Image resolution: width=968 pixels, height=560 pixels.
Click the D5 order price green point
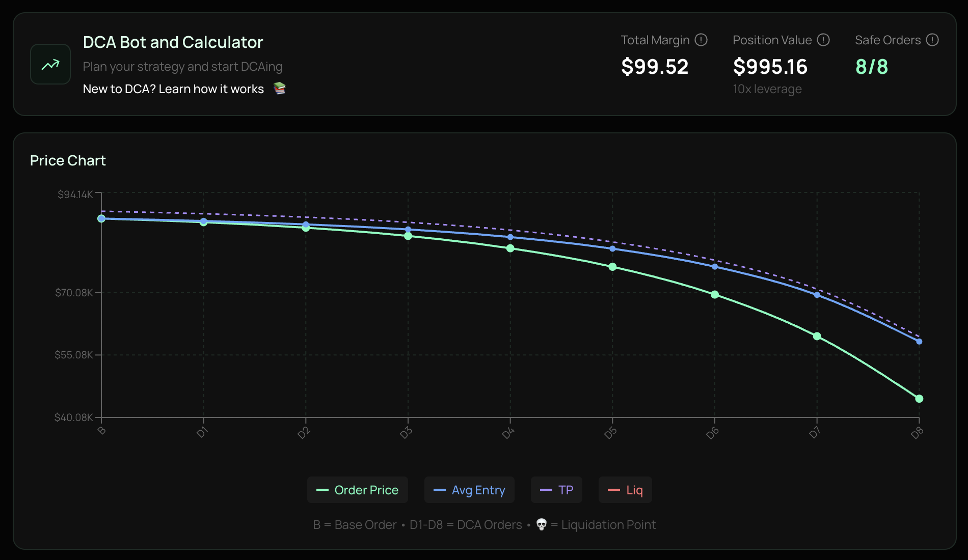pyautogui.click(x=612, y=267)
